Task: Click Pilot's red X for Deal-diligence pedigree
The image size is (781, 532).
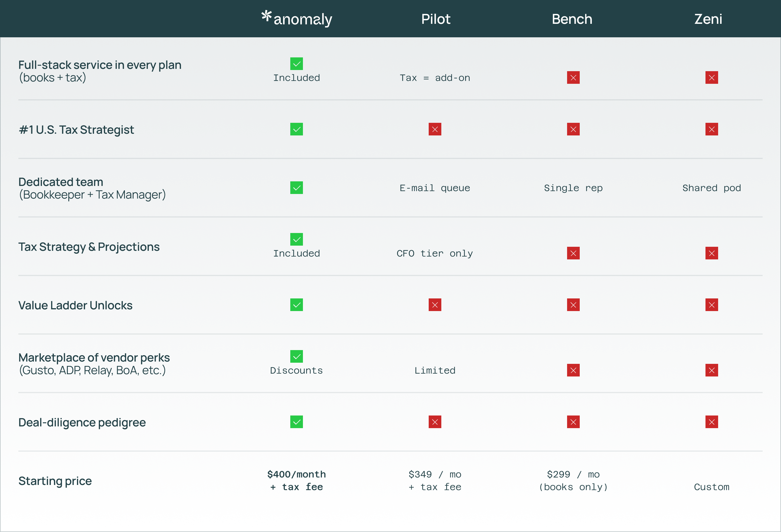Action: (434, 422)
